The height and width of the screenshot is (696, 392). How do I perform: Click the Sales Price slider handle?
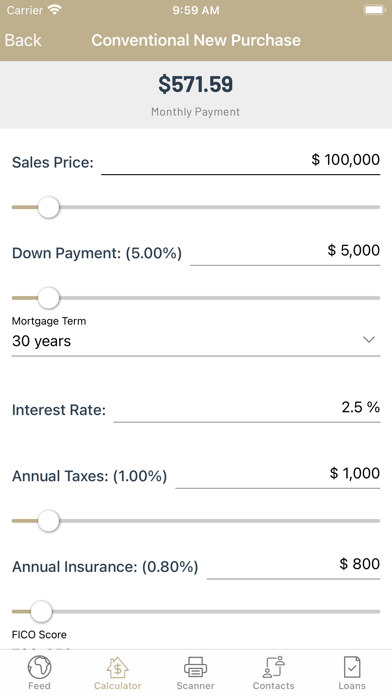pyautogui.click(x=48, y=207)
